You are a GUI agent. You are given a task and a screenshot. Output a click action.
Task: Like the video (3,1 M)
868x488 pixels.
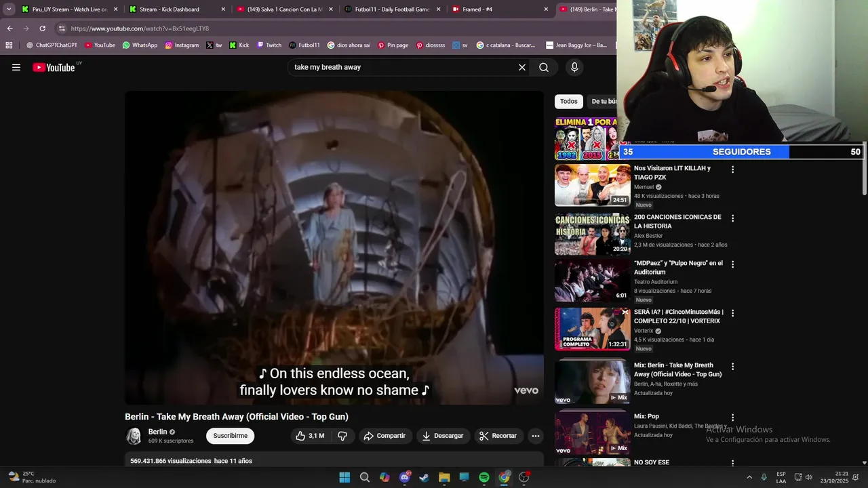pyautogui.click(x=310, y=436)
